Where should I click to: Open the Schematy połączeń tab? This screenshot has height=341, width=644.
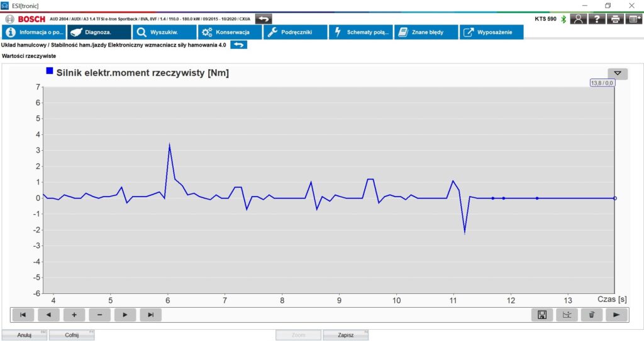tap(360, 32)
